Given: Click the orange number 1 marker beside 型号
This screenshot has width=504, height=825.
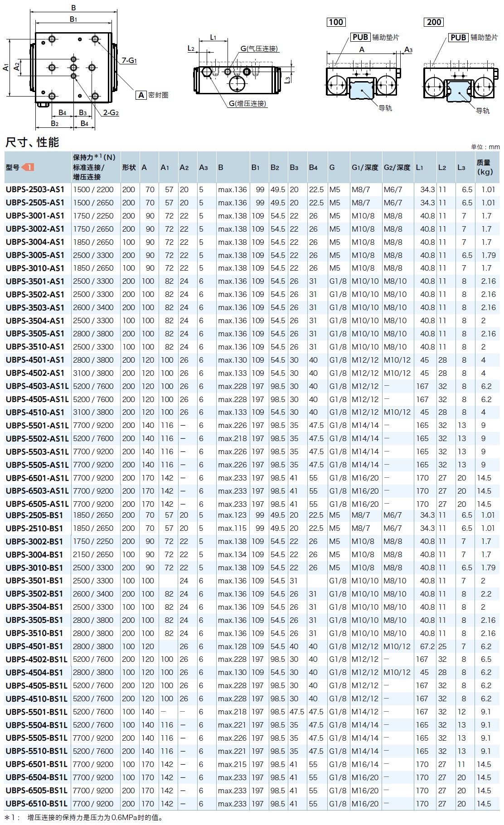Looking at the screenshot, I should [x=28, y=167].
